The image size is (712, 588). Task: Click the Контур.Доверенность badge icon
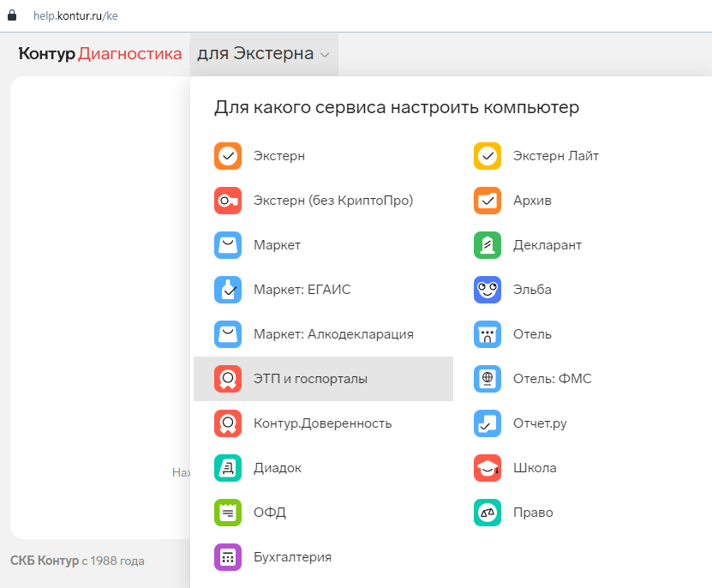tap(228, 423)
